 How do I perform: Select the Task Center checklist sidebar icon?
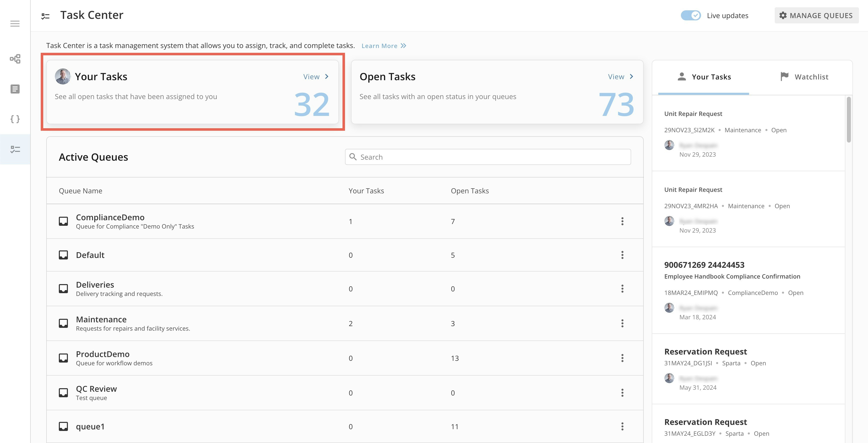[x=15, y=149]
